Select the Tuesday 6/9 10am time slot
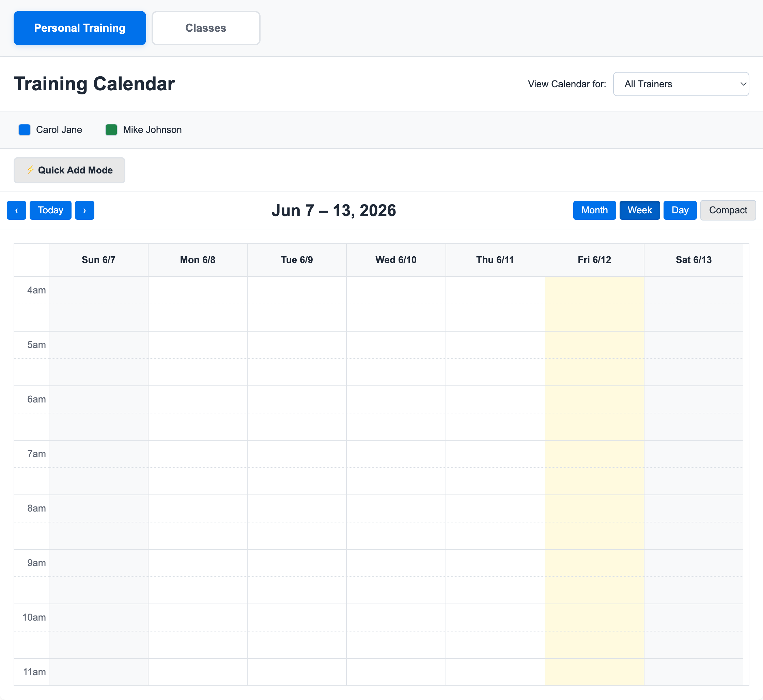The image size is (763, 700). tap(297, 618)
